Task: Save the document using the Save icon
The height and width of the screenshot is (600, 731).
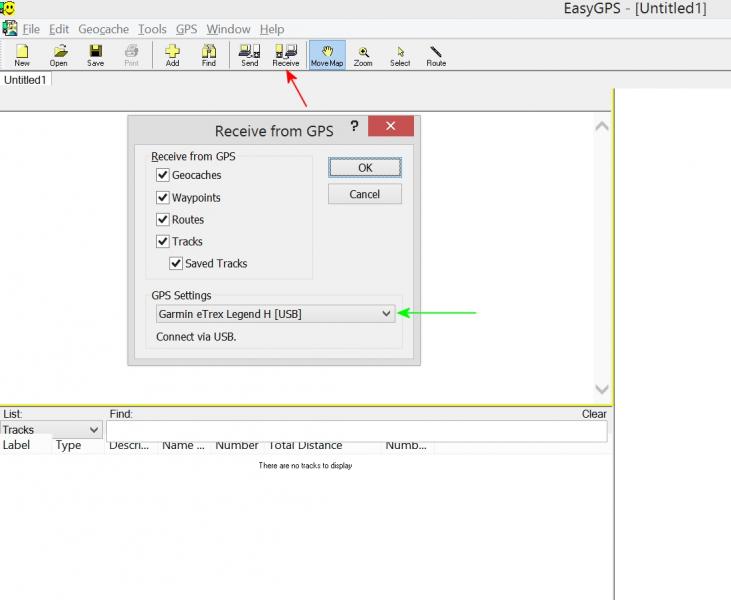Action: (95, 55)
